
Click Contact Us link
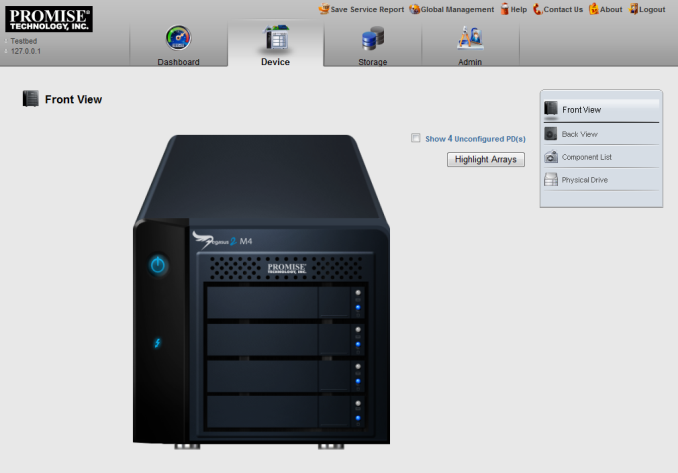coord(563,10)
